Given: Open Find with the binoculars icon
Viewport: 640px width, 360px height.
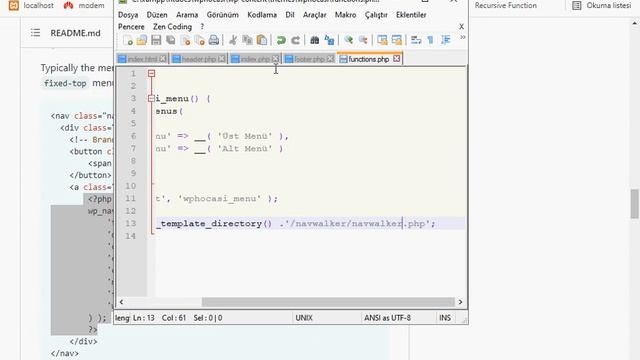Looking at the screenshot, I should click(x=314, y=40).
